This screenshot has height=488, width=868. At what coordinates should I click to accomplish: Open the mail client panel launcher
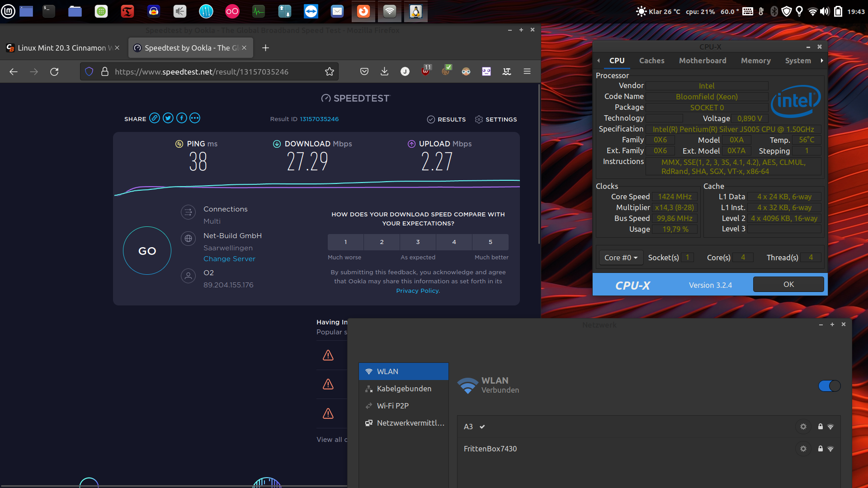coord(337,11)
